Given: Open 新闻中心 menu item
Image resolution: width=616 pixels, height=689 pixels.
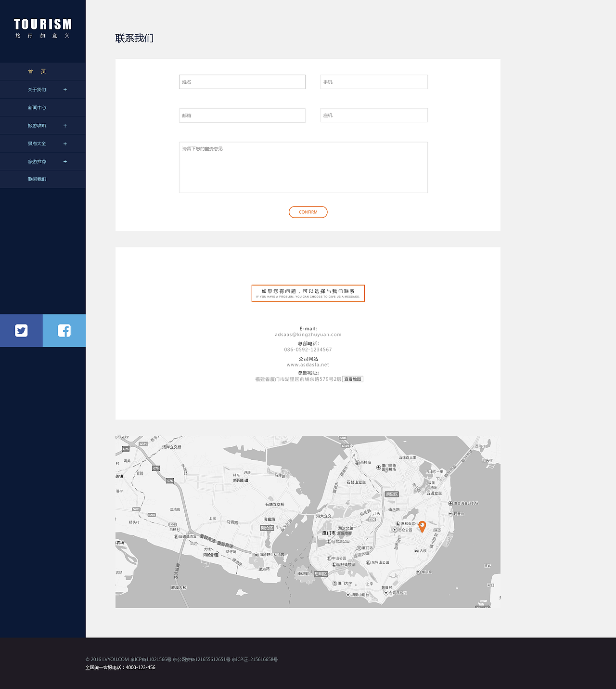Looking at the screenshot, I should tap(37, 107).
